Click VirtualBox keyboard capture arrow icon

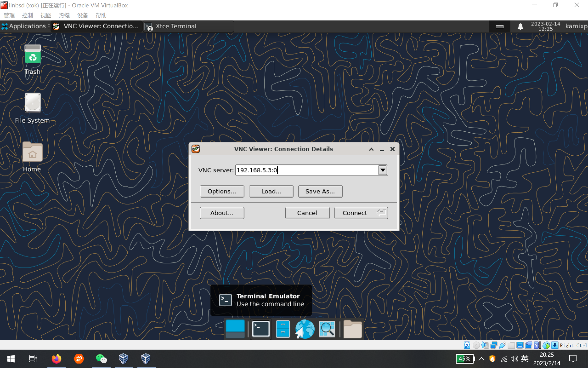pos(555,345)
